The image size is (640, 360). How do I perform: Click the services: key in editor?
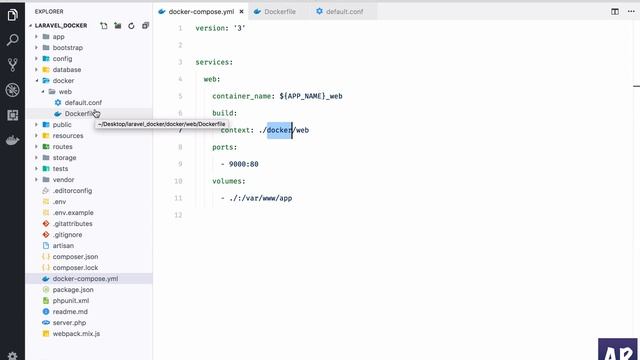214,62
